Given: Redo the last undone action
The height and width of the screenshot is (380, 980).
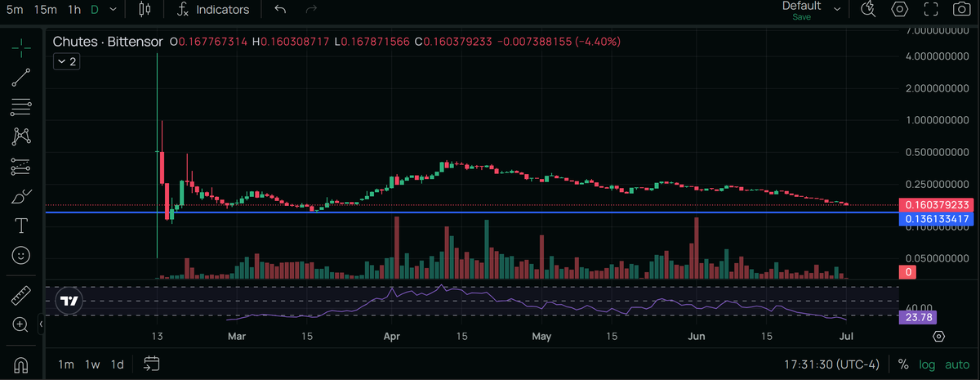Looking at the screenshot, I should 310,10.
